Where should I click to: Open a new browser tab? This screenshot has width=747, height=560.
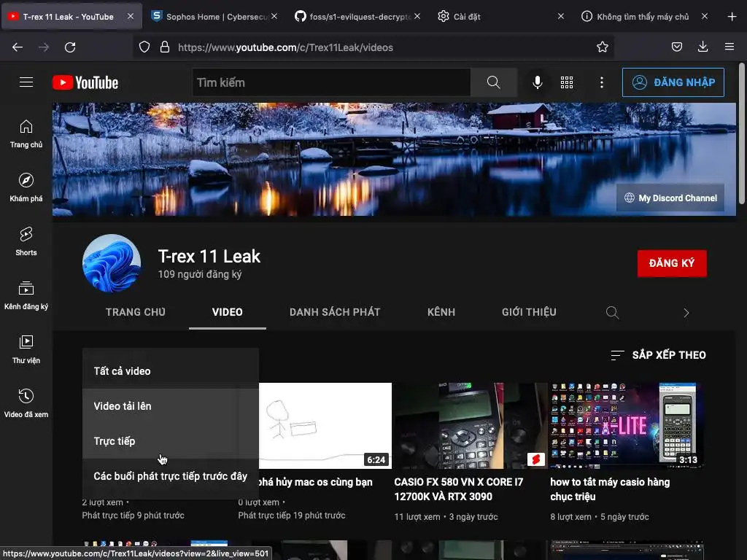[732, 17]
